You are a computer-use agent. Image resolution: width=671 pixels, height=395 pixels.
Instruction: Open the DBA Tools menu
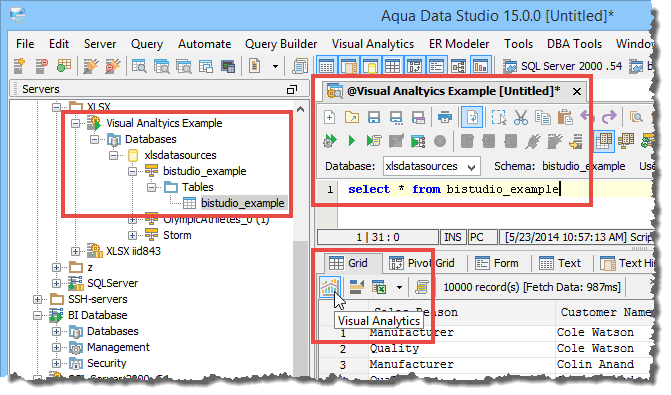click(574, 44)
